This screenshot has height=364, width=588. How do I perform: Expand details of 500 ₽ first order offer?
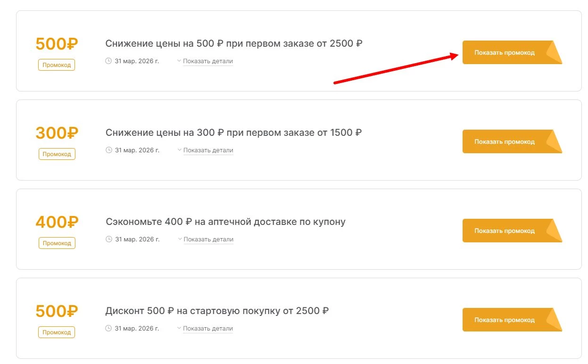pyautogui.click(x=207, y=61)
